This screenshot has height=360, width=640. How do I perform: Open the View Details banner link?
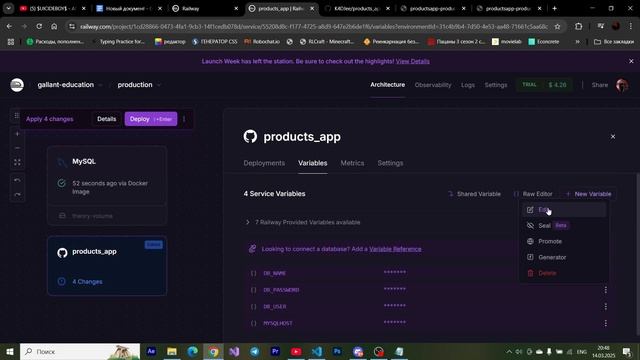pos(412,61)
